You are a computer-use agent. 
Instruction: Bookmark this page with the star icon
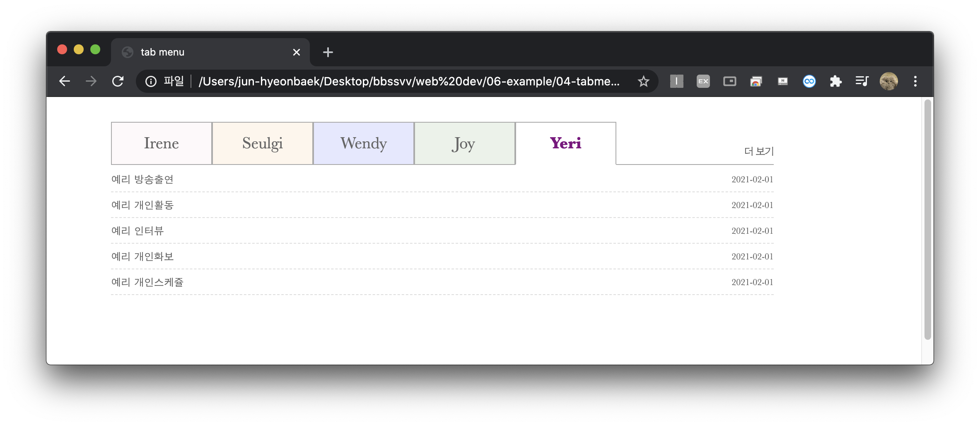(x=643, y=81)
